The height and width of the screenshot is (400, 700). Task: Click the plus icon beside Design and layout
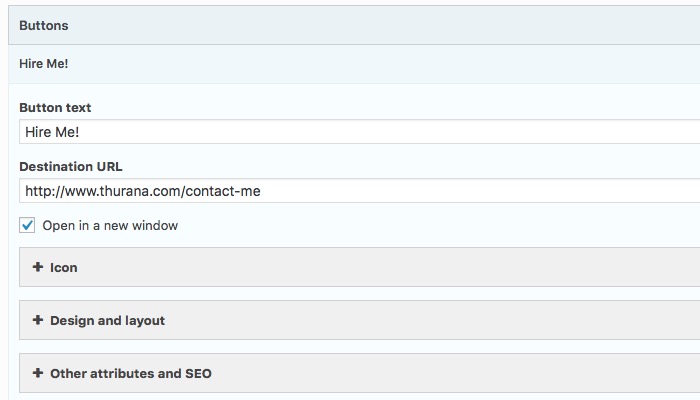[x=38, y=320]
